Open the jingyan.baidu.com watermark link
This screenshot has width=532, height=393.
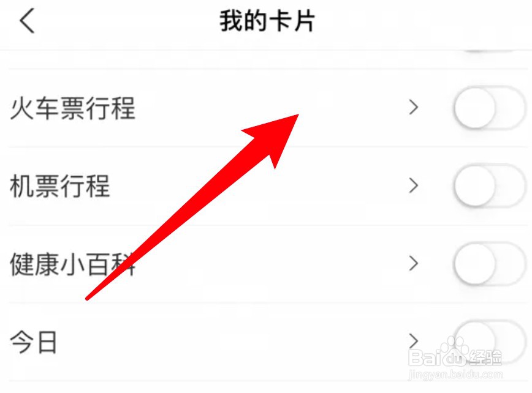coord(455,375)
